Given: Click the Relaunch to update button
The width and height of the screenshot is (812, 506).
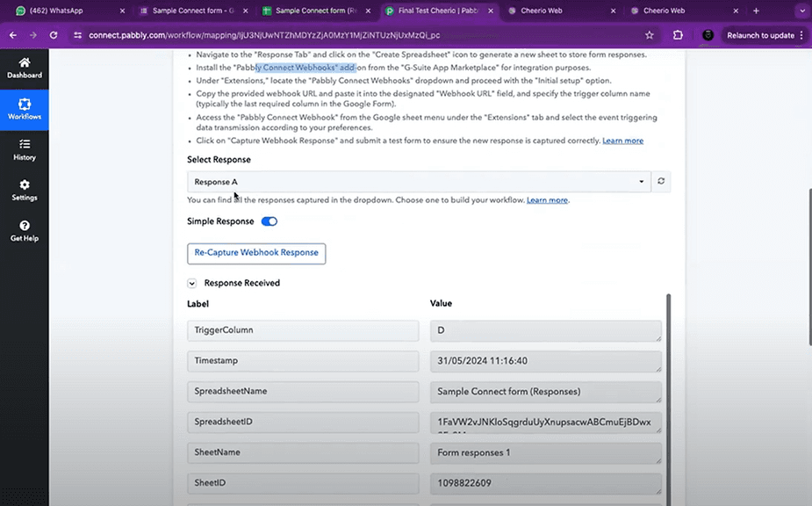Looking at the screenshot, I should [x=760, y=35].
